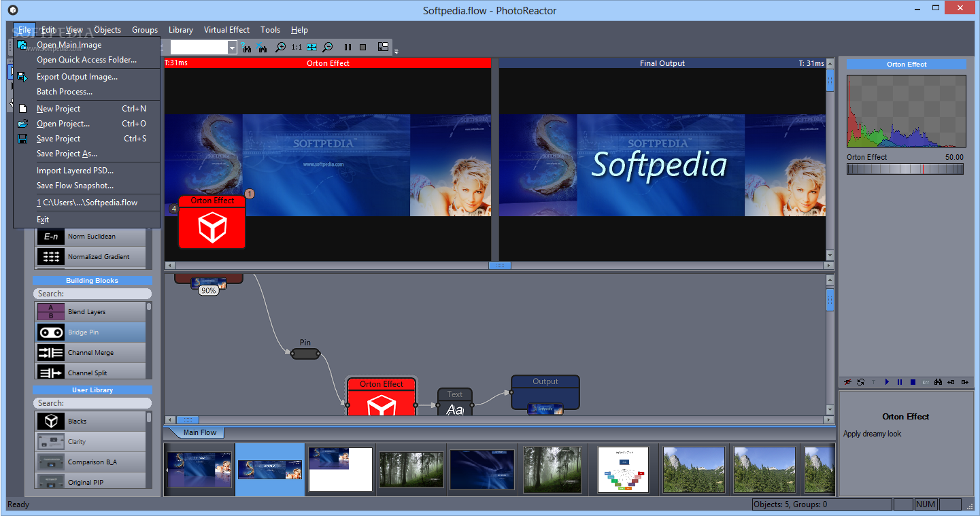Open the Edit menu
The width and height of the screenshot is (980, 516).
(x=48, y=30)
